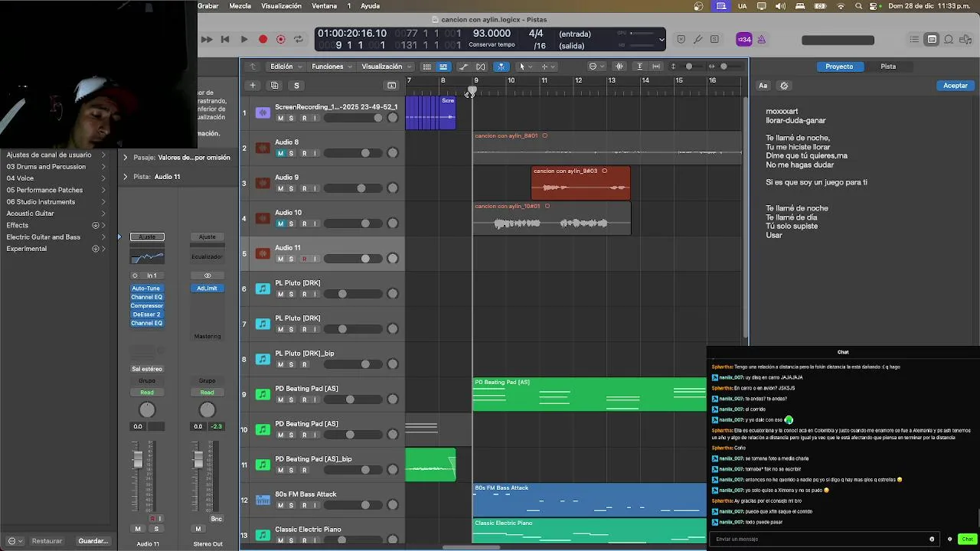
Task: Switch to grid view icon
Action: point(426,67)
